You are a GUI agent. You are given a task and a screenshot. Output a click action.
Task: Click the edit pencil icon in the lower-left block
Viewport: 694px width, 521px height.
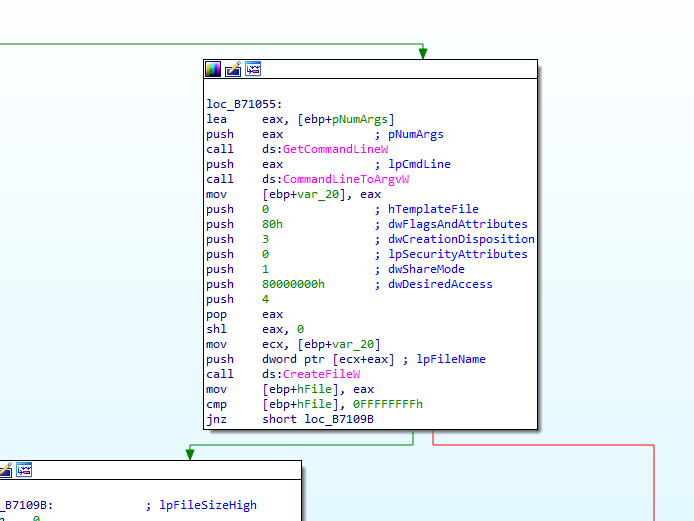[5, 470]
